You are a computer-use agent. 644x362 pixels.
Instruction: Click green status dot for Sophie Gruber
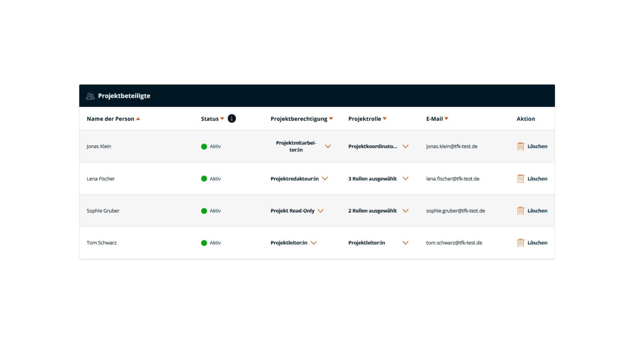[204, 211]
